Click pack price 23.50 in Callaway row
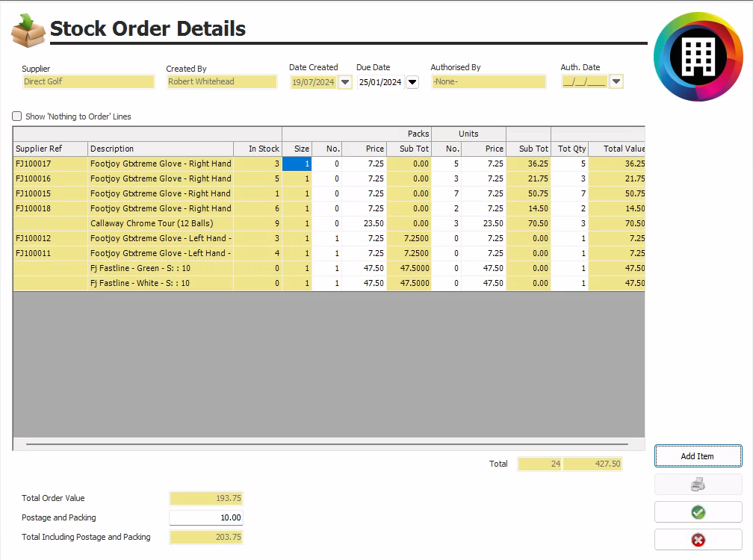 pyautogui.click(x=365, y=223)
